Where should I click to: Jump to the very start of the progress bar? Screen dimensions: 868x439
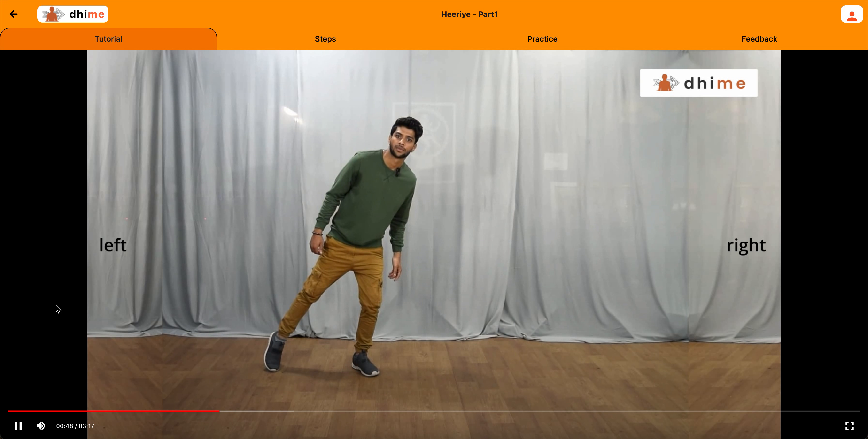[8, 411]
